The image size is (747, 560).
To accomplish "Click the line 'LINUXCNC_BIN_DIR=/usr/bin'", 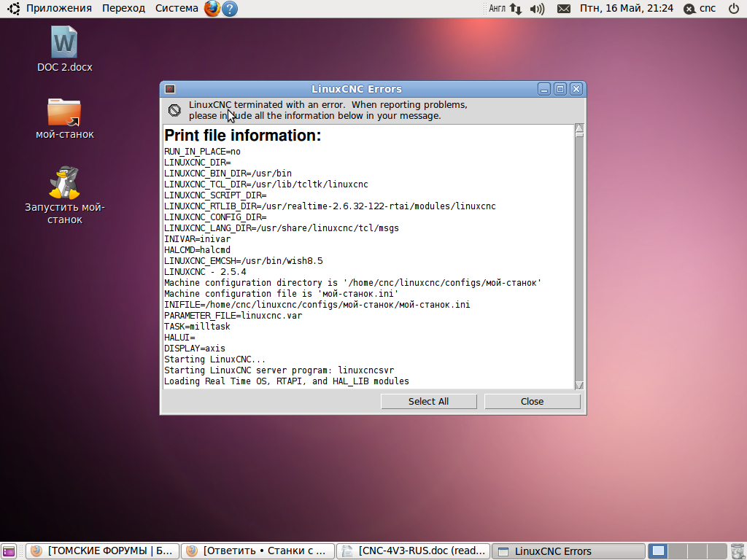I will (228, 174).
